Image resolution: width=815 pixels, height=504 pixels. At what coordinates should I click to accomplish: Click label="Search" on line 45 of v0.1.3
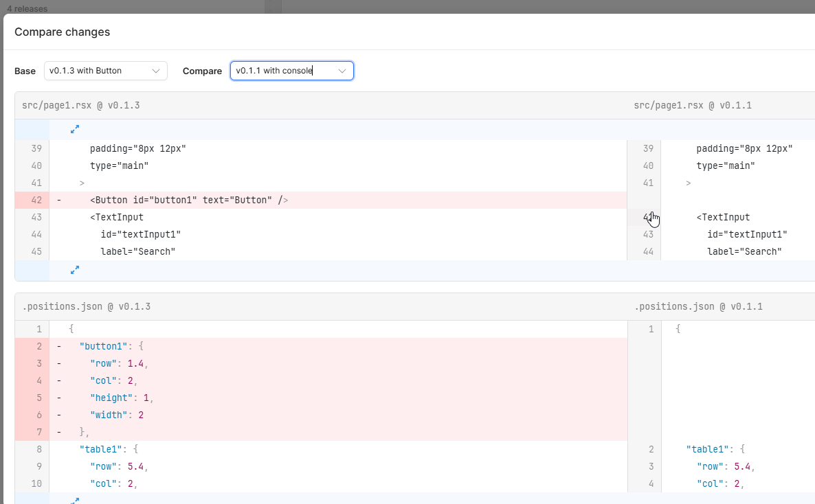138,251
